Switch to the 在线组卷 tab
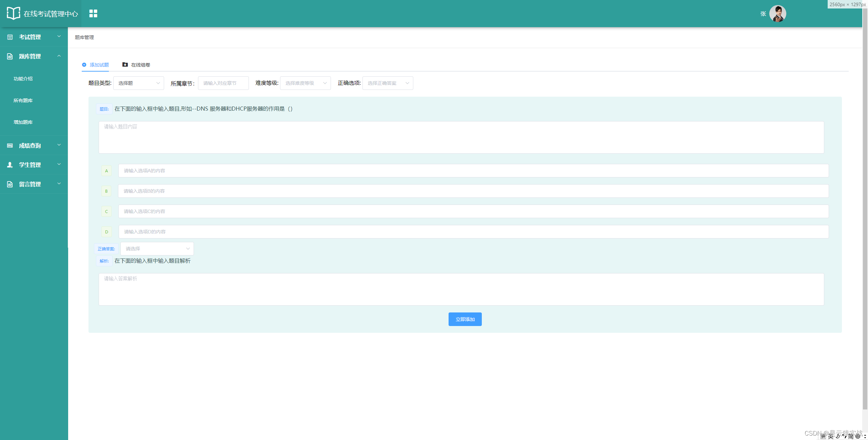The height and width of the screenshot is (440, 868). (136, 65)
